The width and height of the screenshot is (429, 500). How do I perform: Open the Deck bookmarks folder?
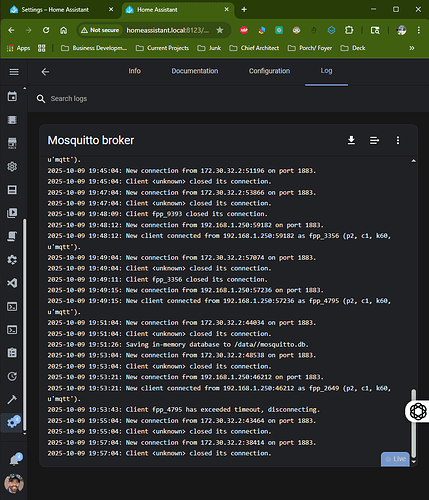tap(353, 48)
